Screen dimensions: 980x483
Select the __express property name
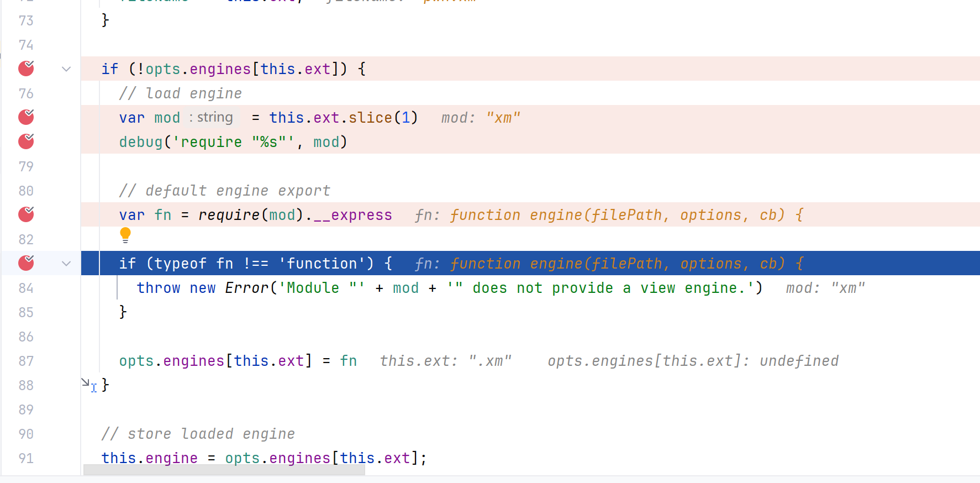click(352, 215)
